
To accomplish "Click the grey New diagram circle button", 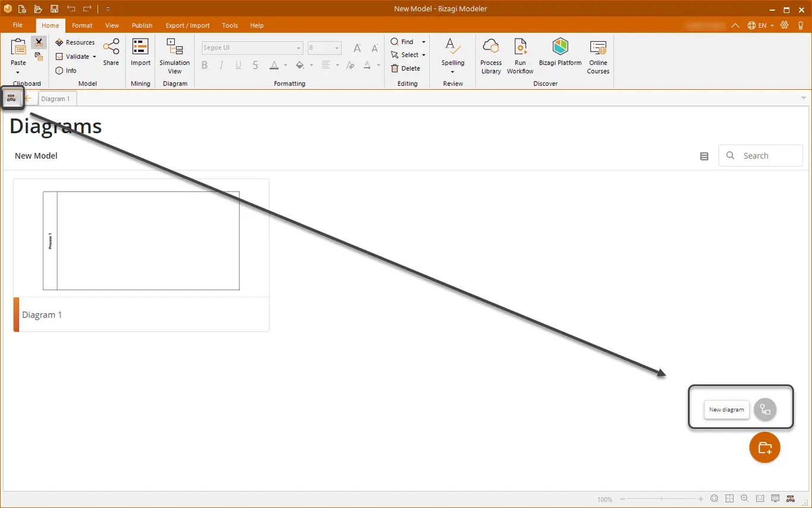I will pos(765,410).
